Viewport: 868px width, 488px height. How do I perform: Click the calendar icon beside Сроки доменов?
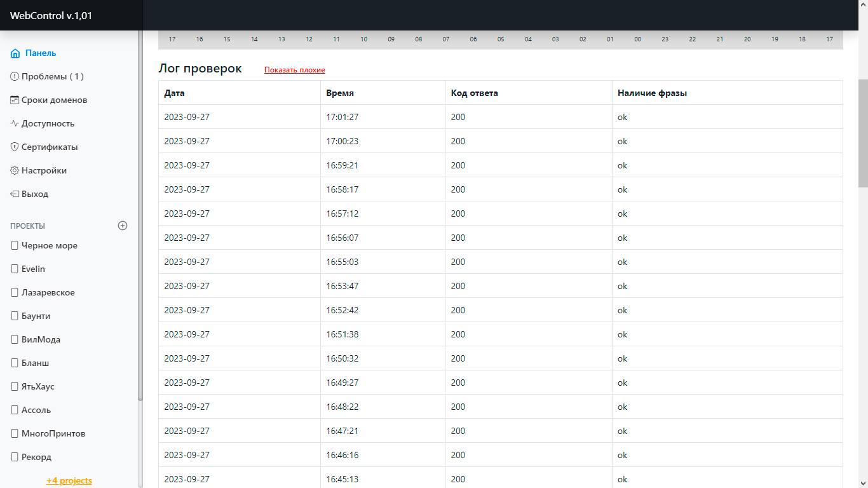(15, 100)
